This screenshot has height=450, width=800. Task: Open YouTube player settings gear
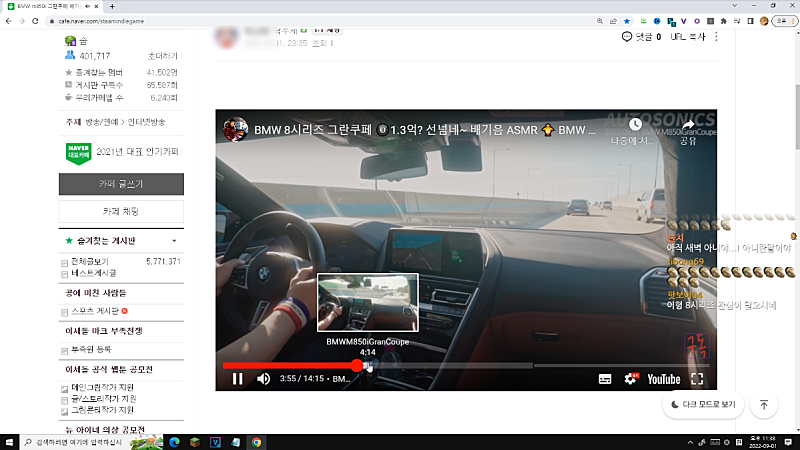click(631, 379)
